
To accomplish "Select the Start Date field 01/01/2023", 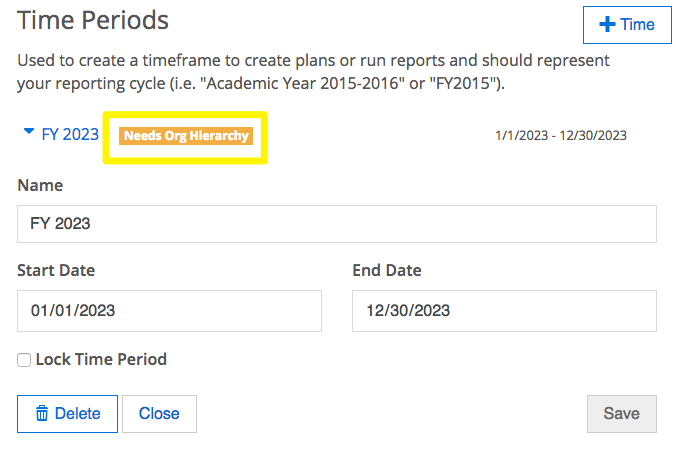I will coord(169,311).
